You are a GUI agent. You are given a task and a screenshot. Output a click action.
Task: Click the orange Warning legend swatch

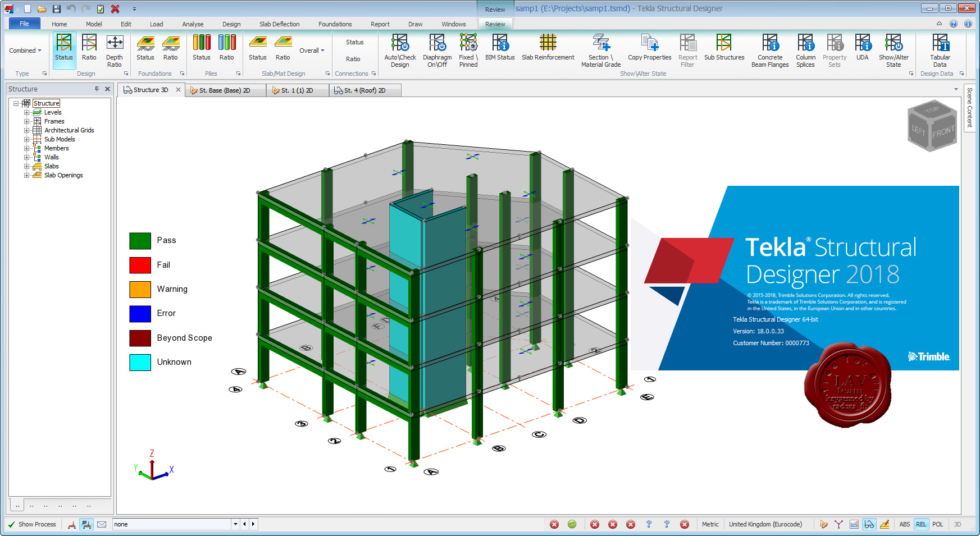pyautogui.click(x=140, y=289)
